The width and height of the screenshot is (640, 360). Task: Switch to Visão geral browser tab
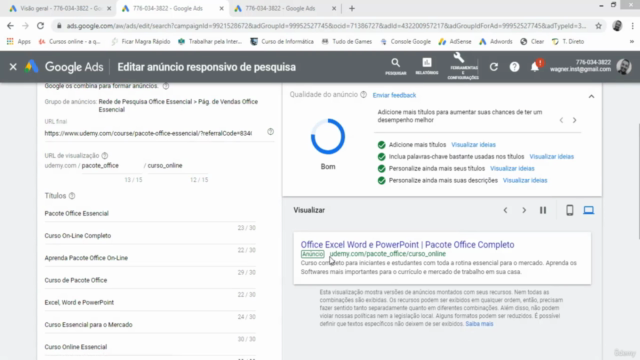[60, 9]
